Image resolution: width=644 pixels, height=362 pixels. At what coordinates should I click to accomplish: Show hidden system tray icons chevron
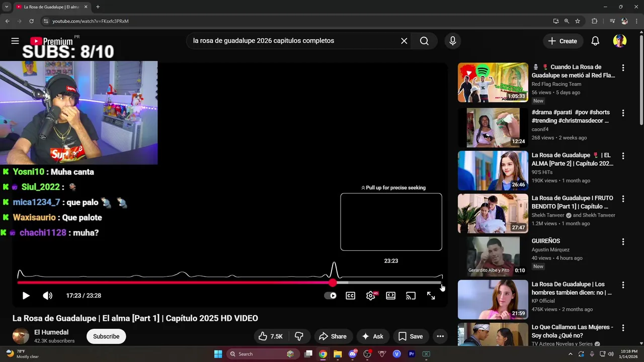(570, 354)
